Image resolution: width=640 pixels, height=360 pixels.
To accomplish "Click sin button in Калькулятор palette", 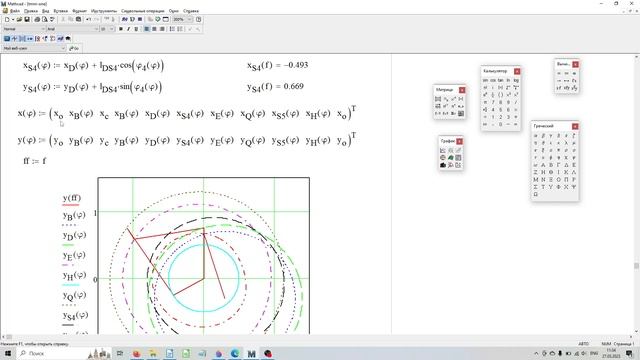I will point(485,80).
